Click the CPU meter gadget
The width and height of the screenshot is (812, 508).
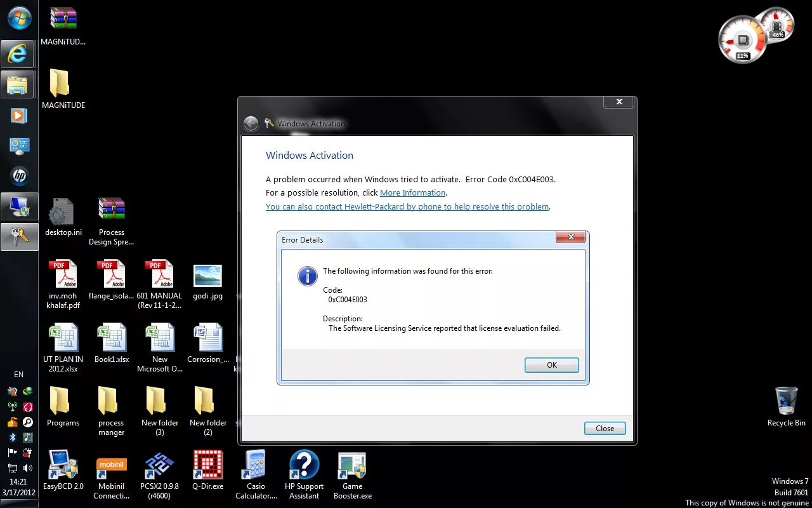point(742,39)
